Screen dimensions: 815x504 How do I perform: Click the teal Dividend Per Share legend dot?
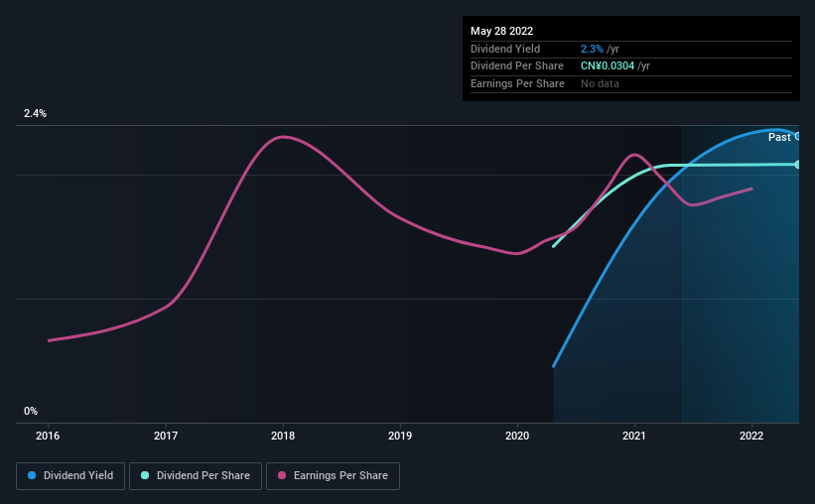click(145, 475)
